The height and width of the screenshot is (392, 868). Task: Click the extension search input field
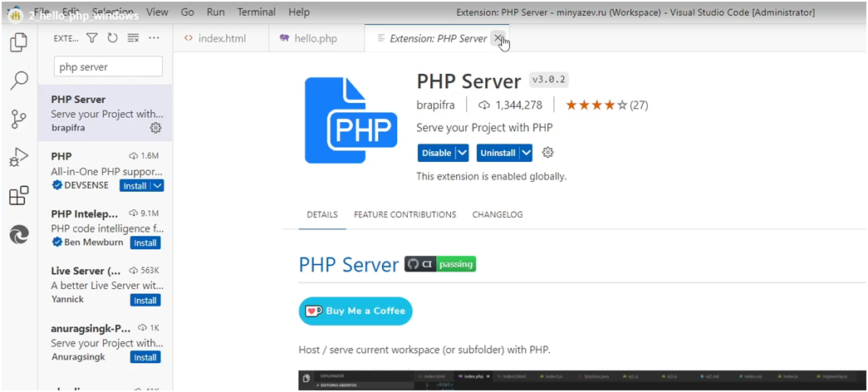tap(108, 66)
